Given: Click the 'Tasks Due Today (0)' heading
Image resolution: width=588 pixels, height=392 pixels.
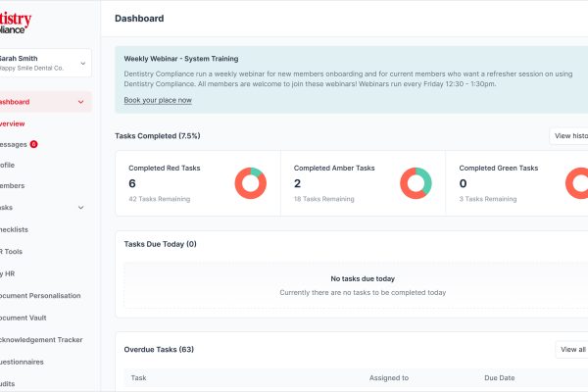Looking at the screenshot, I should pyautogui.click(x=160, y=244).
